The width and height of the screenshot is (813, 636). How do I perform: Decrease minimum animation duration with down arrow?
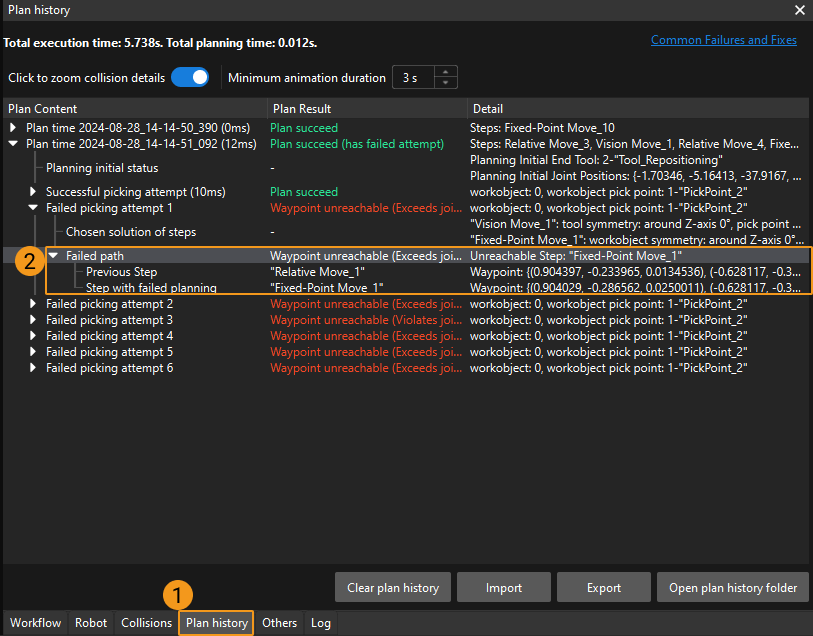point(447,84)
